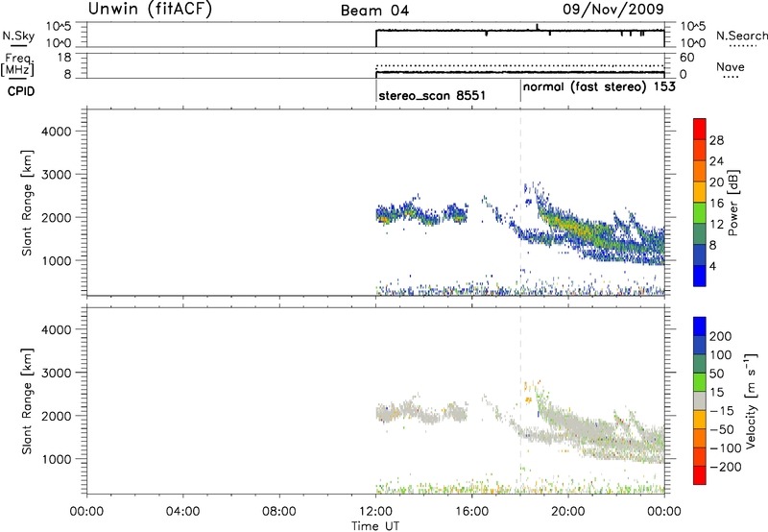768x532 pixels.
Task: Click the '1000' tick on velocity panel
Action: click(56, 459)
